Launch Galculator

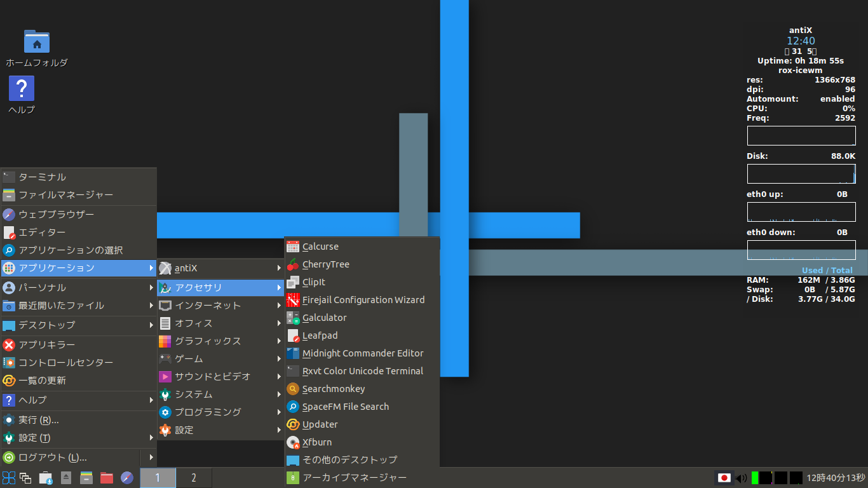(x=362, y=318)
